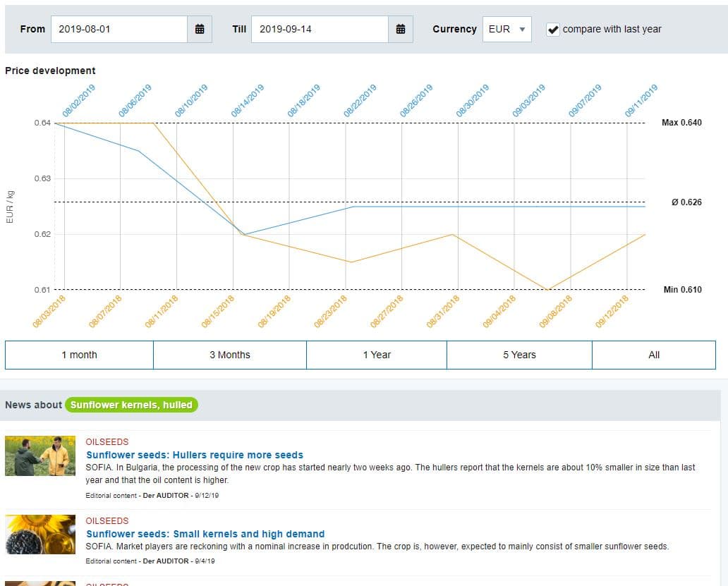Click the 09/12/2018 bottom axis label
Viewport: 728px width, 586px height.
click(612, 311)
